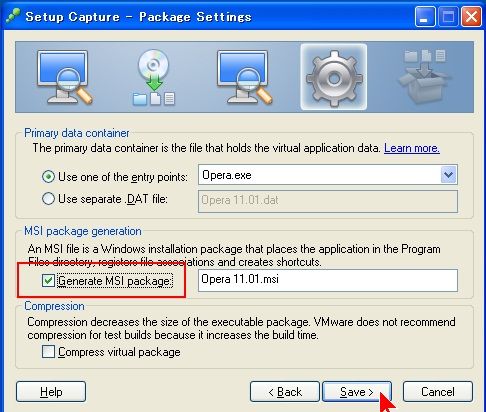
Task: Open the Learn more link
Action: (x=412, y=148)
